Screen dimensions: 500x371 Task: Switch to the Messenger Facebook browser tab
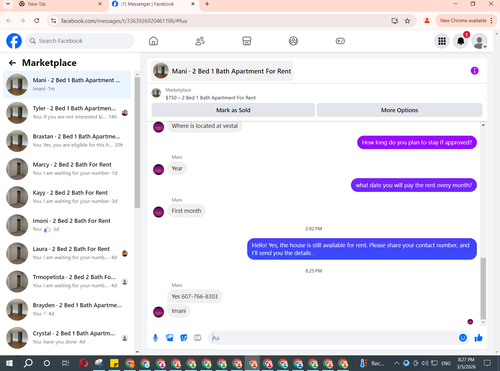(x=153, y=4)
